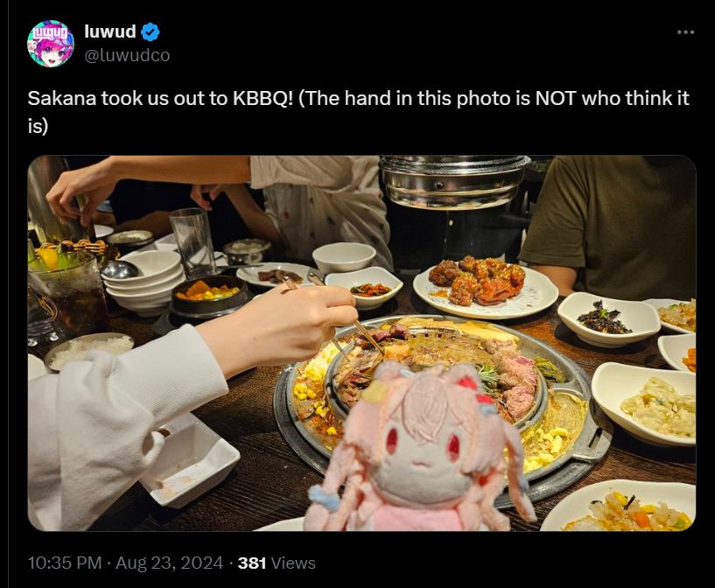Open the @luwudco handle link
The height and width of the screenshot is (588, 715).
click(127, 55)
